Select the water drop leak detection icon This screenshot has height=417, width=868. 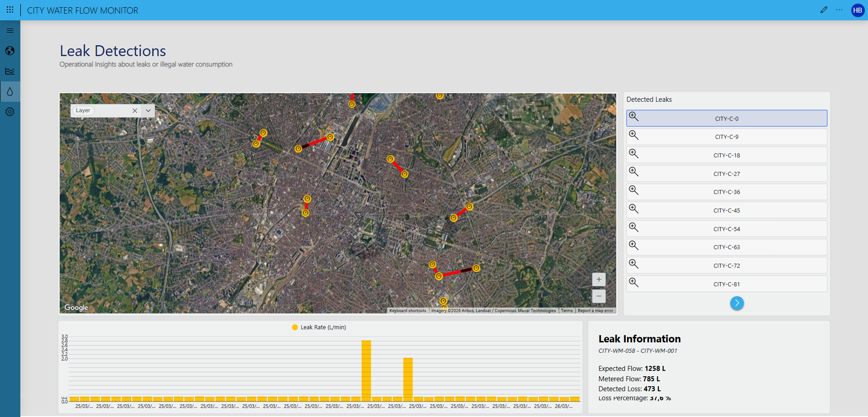[x=10, y=92]
